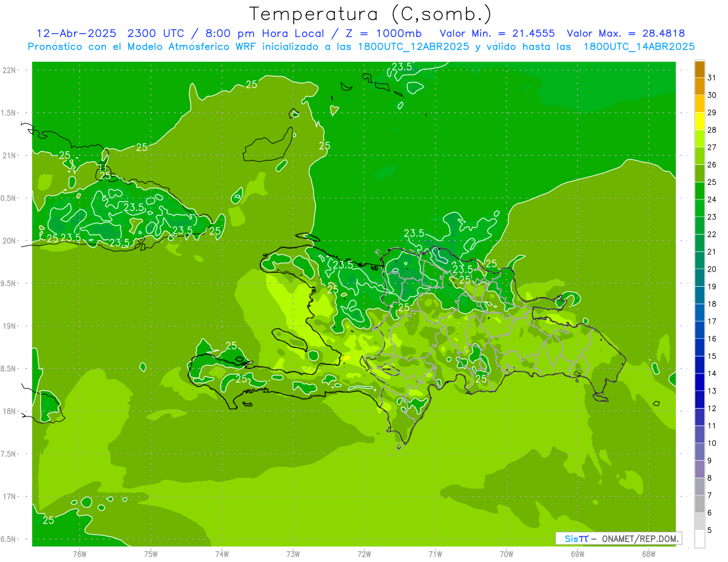Pick the teal swatch between 19 and 20
Screen dimensions: 728x562
[699, 278]
